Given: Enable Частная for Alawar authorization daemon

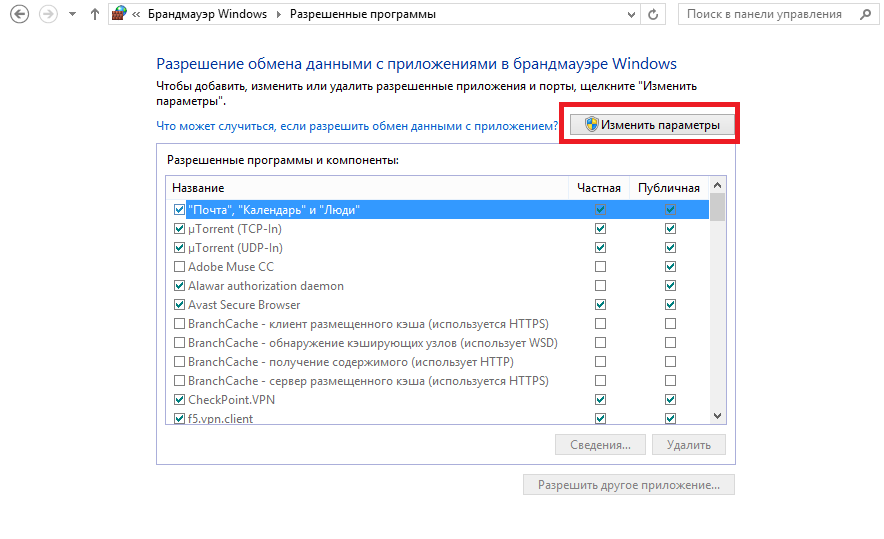Looking at the screenshot, I should click(x=600, y=286).
